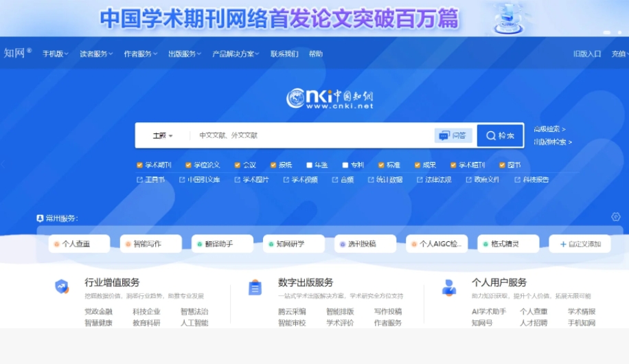Launch the 格式精灵 service
629x364 pixels.
click(508, 244)
